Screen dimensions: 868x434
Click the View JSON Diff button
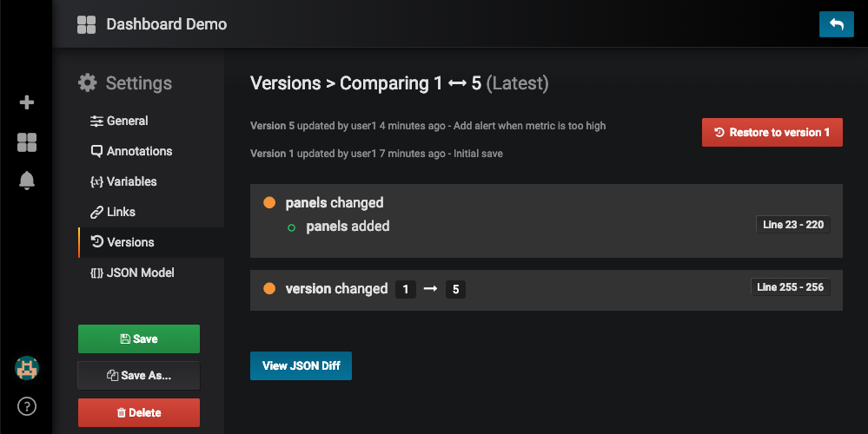click(301, 365)
